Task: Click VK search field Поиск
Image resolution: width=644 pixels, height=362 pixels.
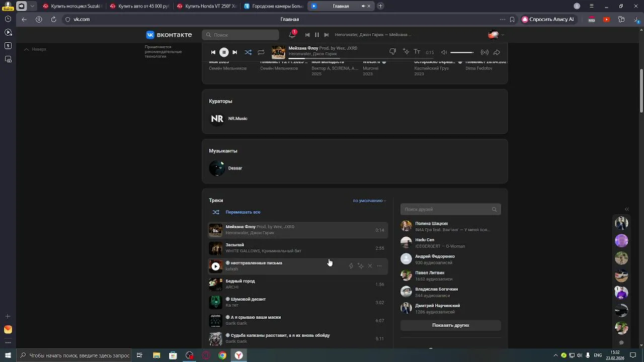Action: click(x=240, y=35)
